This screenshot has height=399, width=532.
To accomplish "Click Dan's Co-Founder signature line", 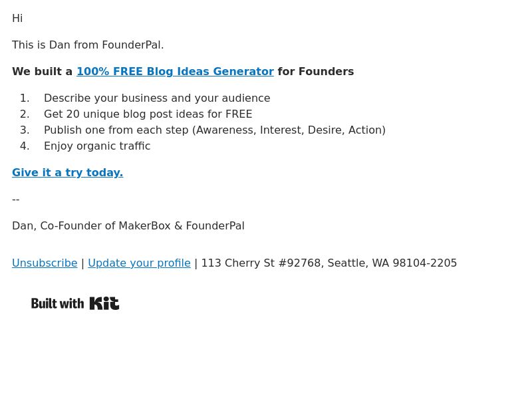I will 128,226.
